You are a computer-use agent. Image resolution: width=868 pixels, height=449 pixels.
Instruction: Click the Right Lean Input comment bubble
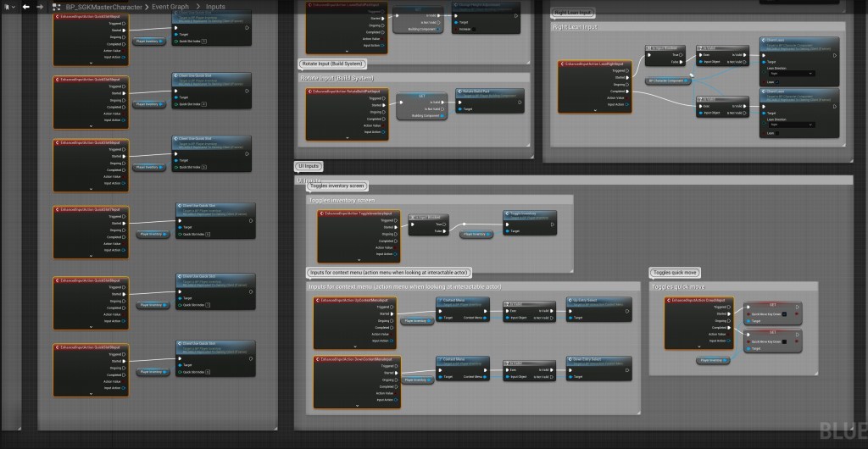pyautogui.click(x=572, y=13)
